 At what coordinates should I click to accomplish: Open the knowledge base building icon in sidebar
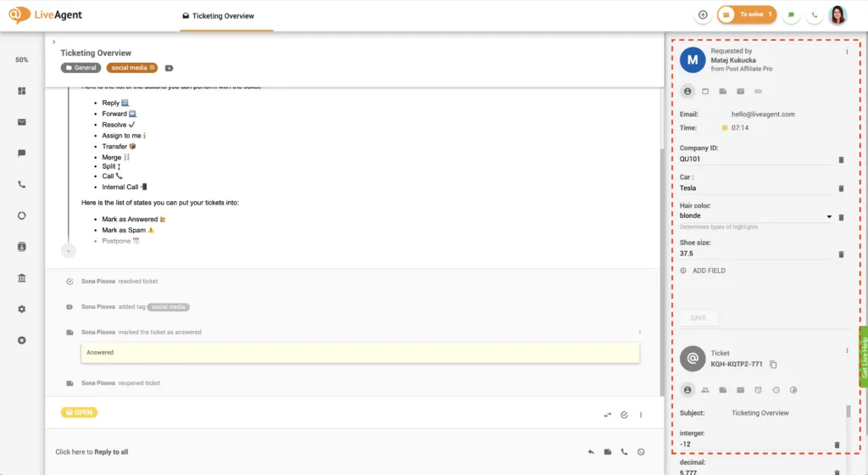click(x=22, y=277)
